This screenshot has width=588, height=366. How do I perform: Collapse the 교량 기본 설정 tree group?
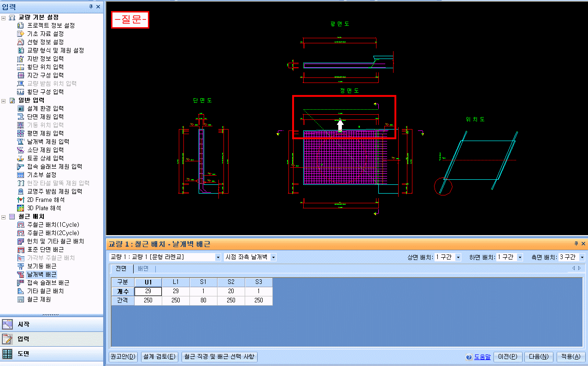[x=4, y=17]
